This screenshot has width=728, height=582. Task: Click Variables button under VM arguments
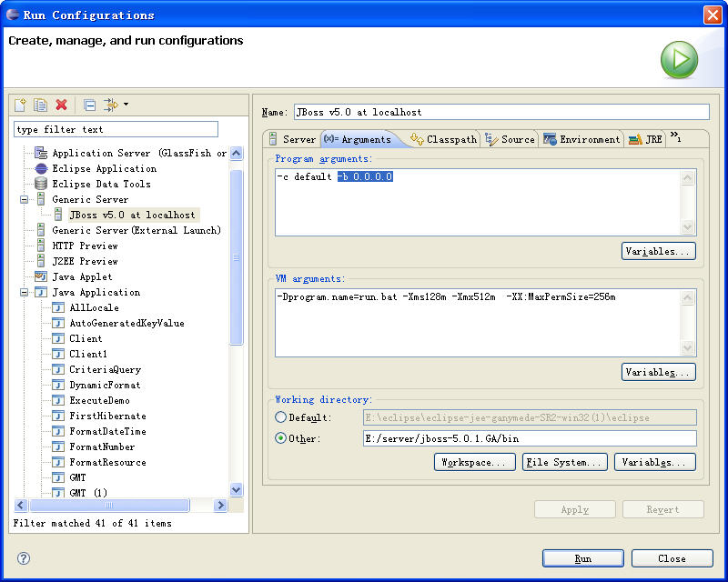tap(658, 372)
